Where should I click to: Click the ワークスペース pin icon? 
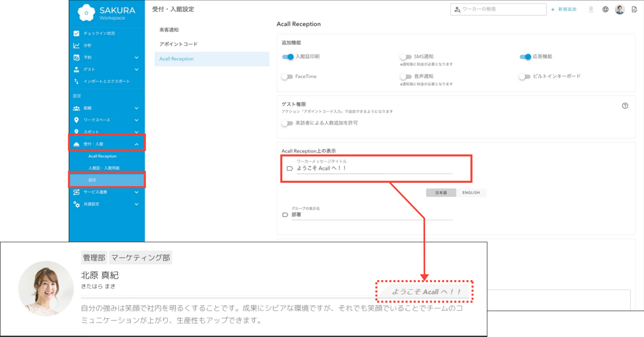click(76, 120)
